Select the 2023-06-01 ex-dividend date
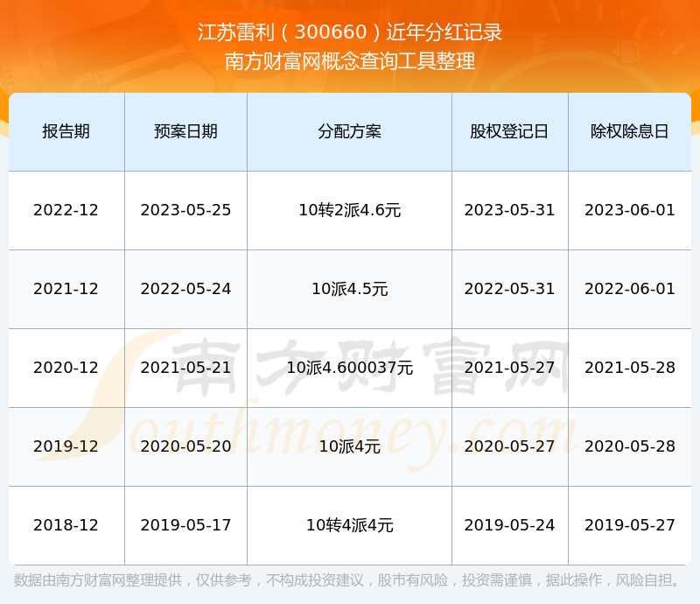 click(x=628, y=209)
